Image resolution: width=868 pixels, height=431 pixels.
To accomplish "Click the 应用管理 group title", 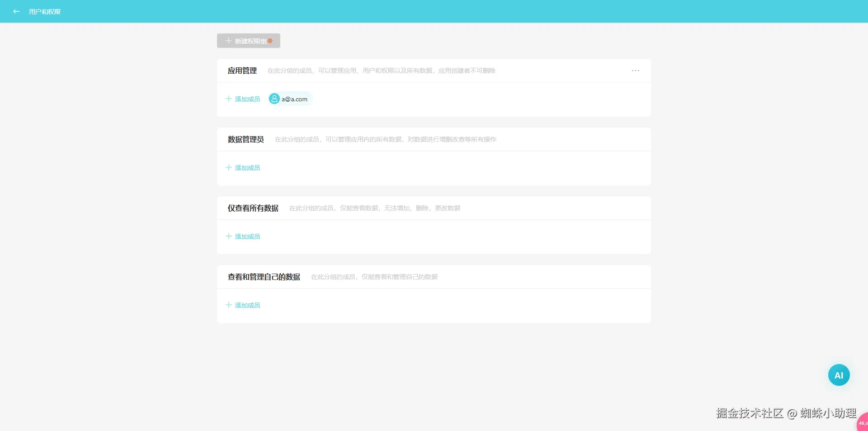I will click(x=242, y=71).
